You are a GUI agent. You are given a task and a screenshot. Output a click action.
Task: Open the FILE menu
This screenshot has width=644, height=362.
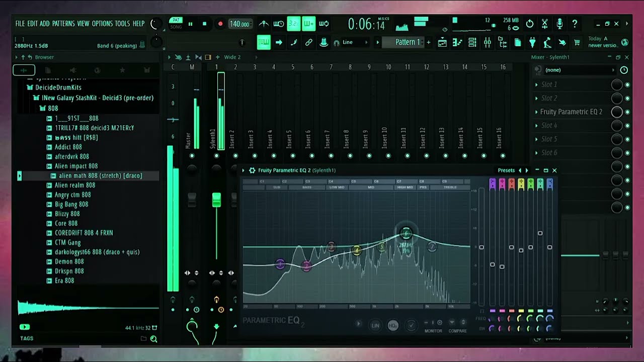click(x=20, y=24)
